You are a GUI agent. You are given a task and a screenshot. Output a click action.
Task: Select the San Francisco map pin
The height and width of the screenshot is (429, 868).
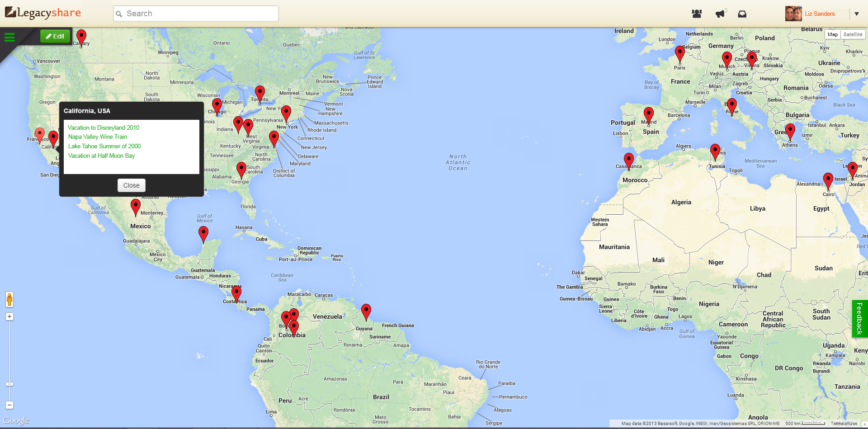40,136
